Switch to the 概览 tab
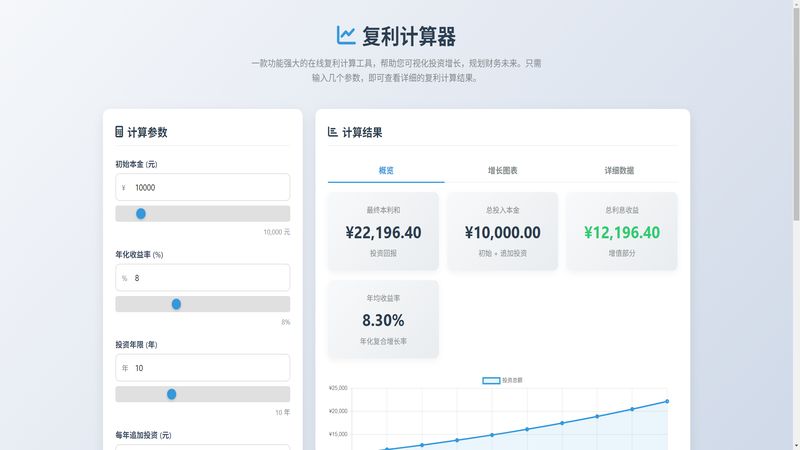 (386, 171)
